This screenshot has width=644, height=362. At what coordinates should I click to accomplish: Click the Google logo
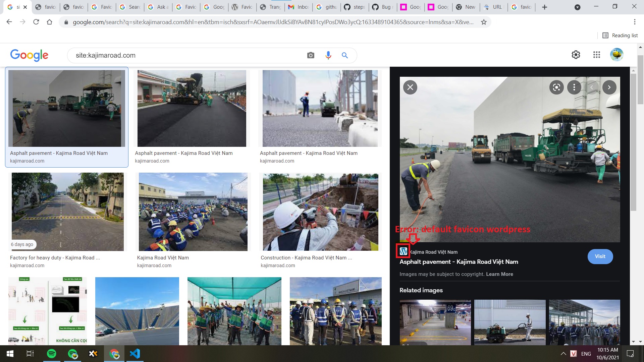click(29, 55)
